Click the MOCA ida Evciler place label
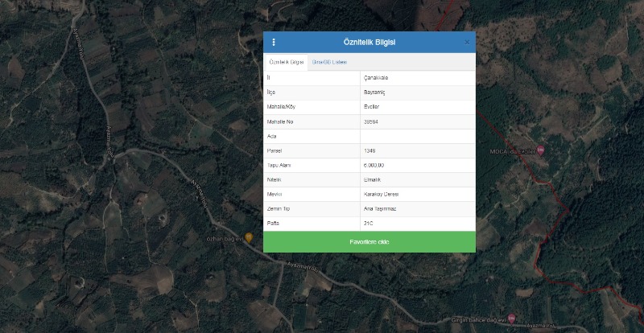644x333 pixels. [512, 150]
